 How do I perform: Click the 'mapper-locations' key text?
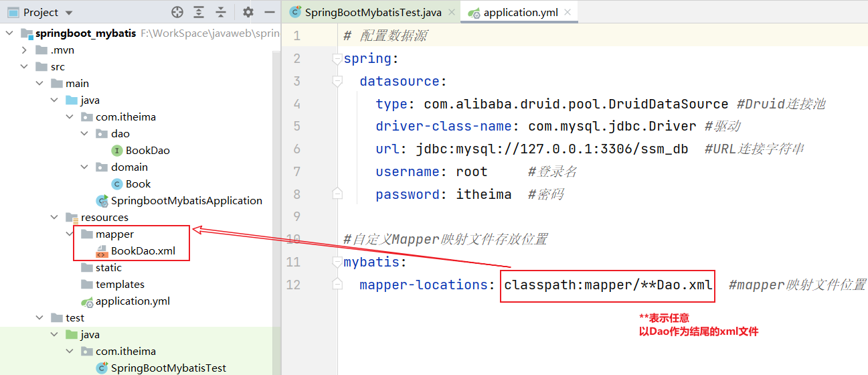[423, 285]
